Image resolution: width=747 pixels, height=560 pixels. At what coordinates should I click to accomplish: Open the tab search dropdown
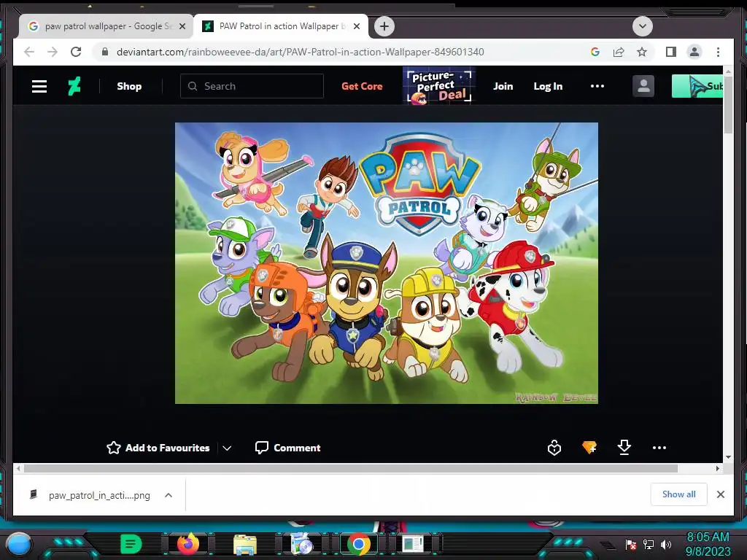pos(642,26)
